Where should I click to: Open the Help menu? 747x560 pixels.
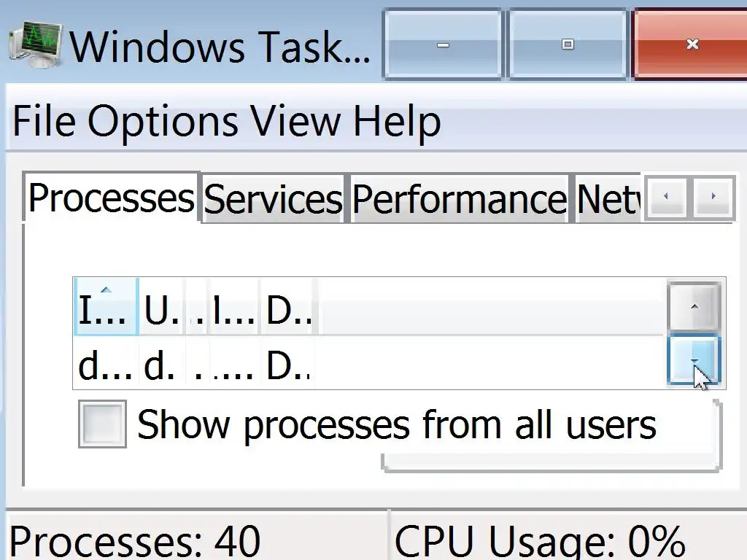[397, 121]
